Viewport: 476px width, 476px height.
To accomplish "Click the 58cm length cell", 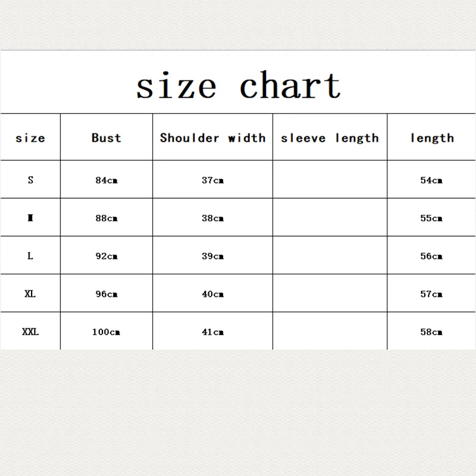I will coord(431,332).
